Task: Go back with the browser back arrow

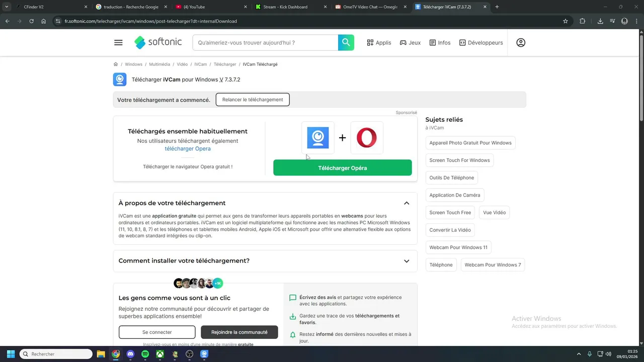Action: 7,21
